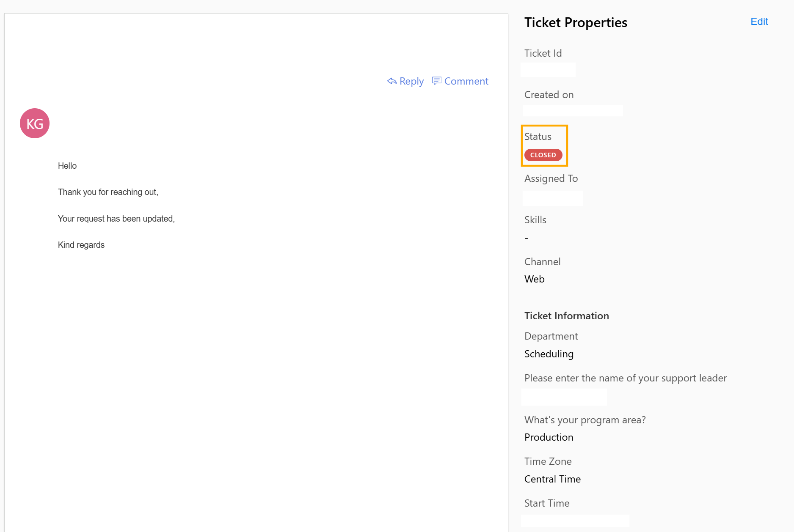
Task: Click the Assigned To value field
Action: pos(552,198)
